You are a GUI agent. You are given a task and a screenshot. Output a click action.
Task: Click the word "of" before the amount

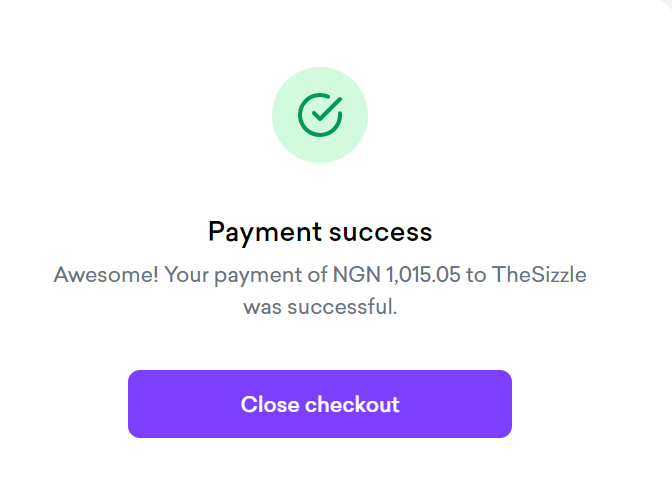[305, 274]
